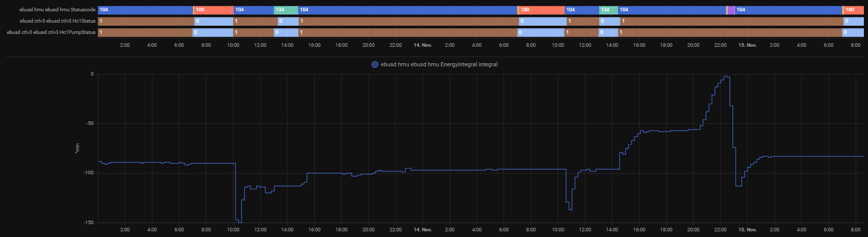Viewport: 868px width, 237px height.
Task: Click the second green 134 Statuscode segment
Action: [x=608, y=10]
